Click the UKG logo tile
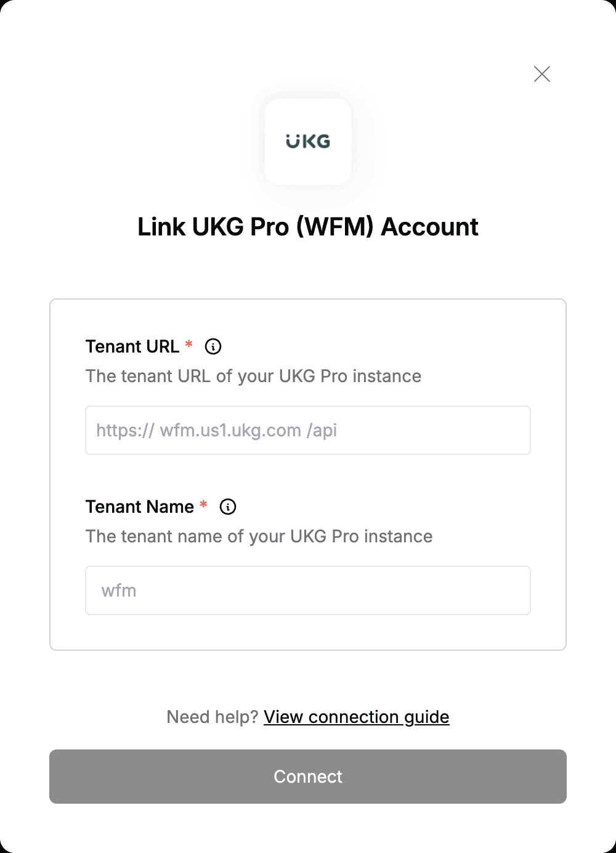616x853 pixels. 308,142
